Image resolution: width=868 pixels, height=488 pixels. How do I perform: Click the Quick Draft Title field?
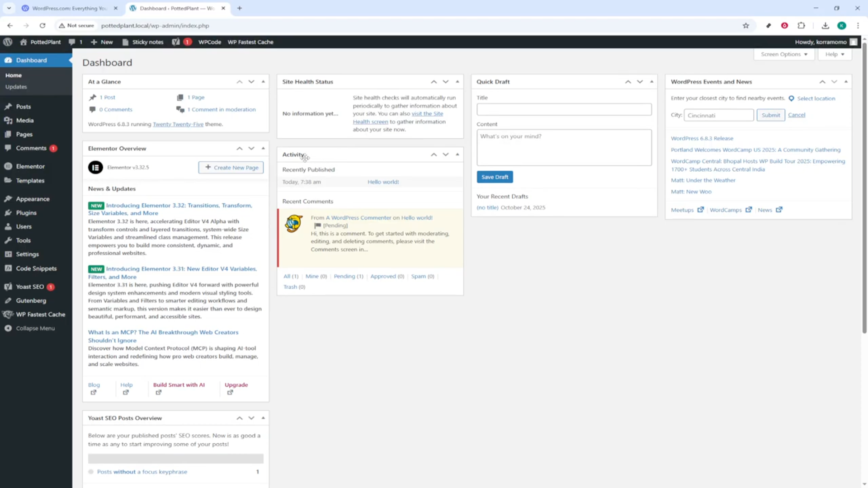564,109
